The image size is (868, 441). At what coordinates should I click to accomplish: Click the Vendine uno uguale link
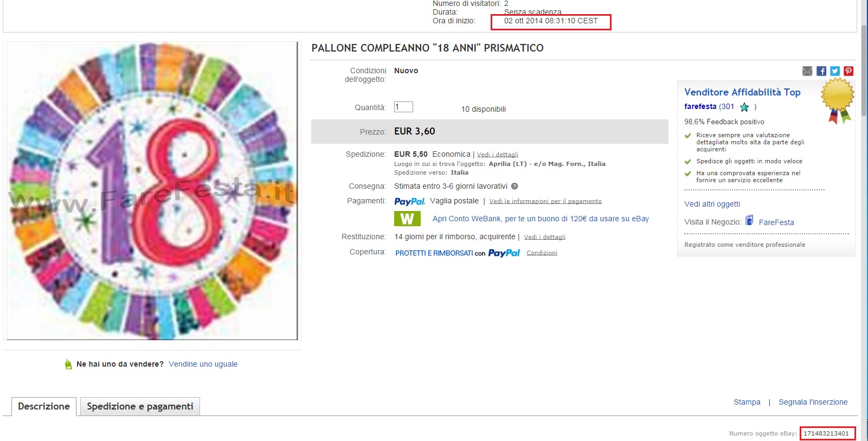(x=203, y=364)
